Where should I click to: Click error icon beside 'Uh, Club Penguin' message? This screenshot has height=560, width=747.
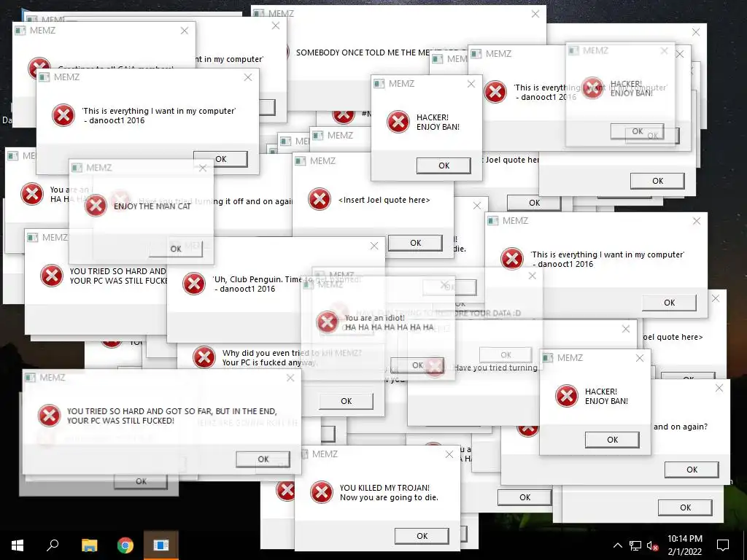pyautogui.click(x=194, y=284)
